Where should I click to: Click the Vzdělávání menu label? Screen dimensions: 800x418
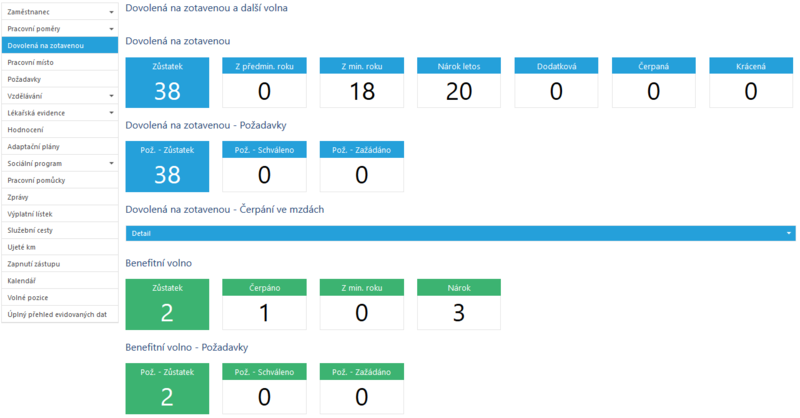[25, 96]
